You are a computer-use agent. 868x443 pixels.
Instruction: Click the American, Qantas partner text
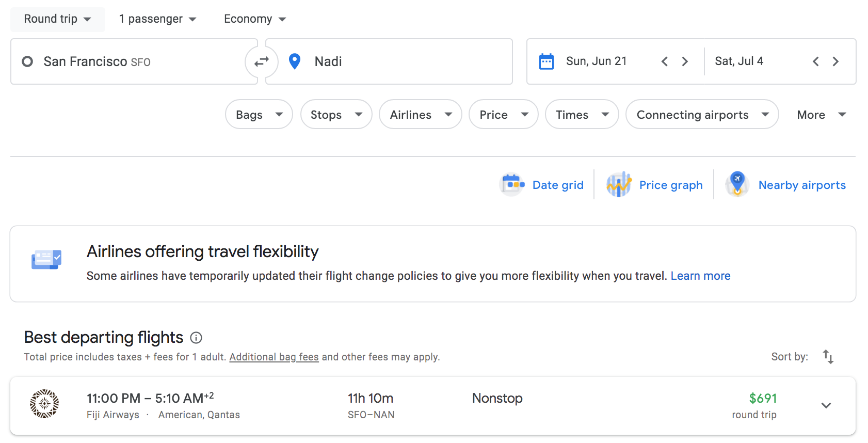coord(199,415)
